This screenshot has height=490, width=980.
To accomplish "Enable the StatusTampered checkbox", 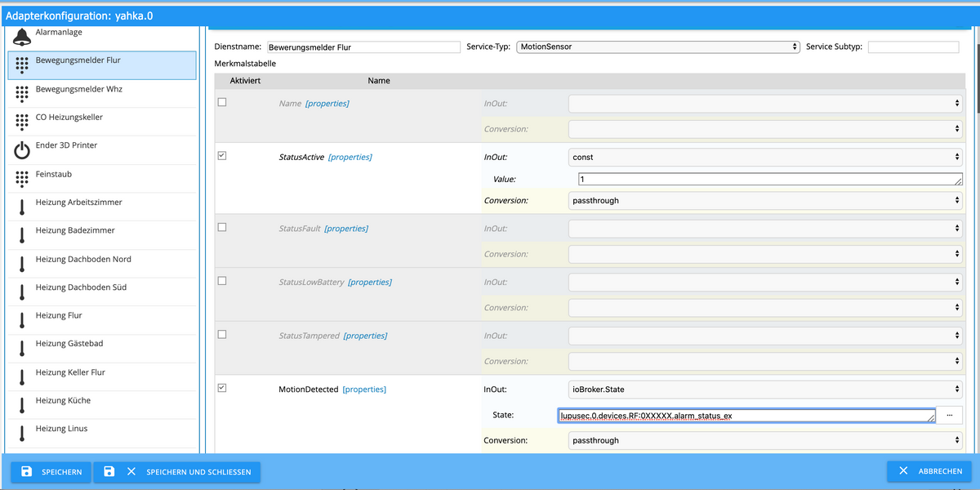I will [x=222, y=334].
